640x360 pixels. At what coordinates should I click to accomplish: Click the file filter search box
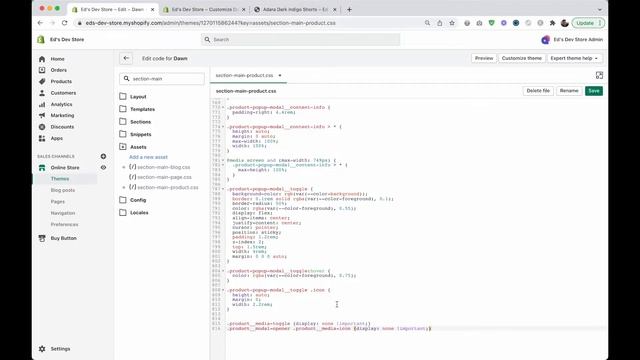[x=162, y=79]
